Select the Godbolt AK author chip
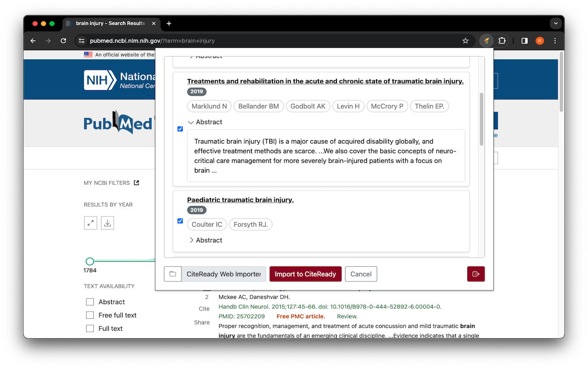 308,106
